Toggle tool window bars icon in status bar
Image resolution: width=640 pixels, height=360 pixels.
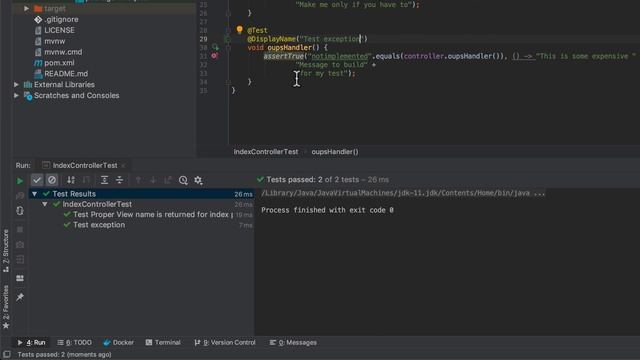coord(7,354)
